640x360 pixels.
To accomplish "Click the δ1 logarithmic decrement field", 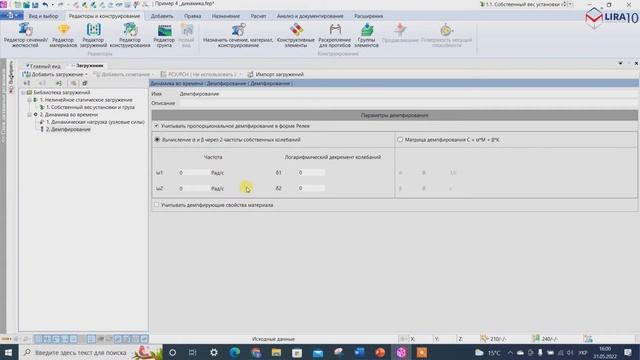I will coord(311,173).
